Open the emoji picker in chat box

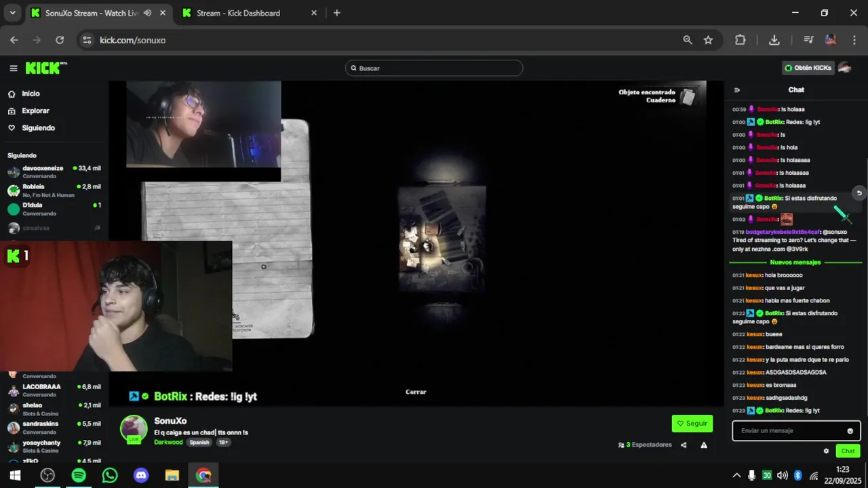[850, 431]
